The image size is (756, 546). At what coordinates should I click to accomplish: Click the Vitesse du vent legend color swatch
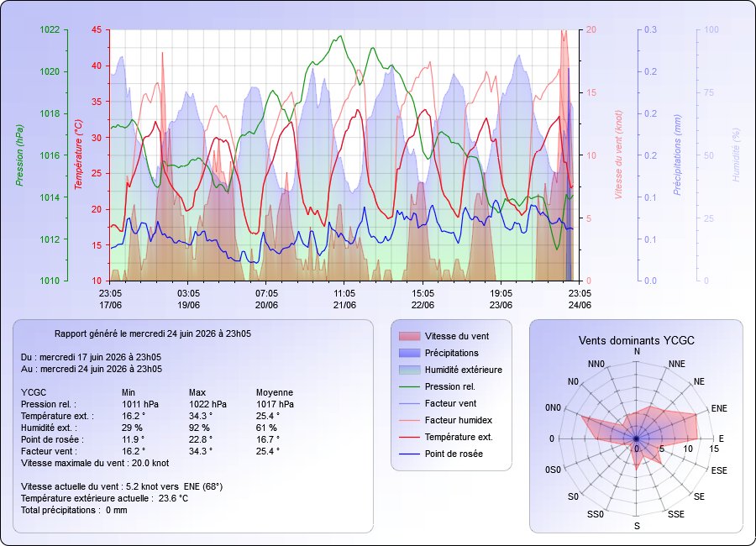(x=409, y=336)
